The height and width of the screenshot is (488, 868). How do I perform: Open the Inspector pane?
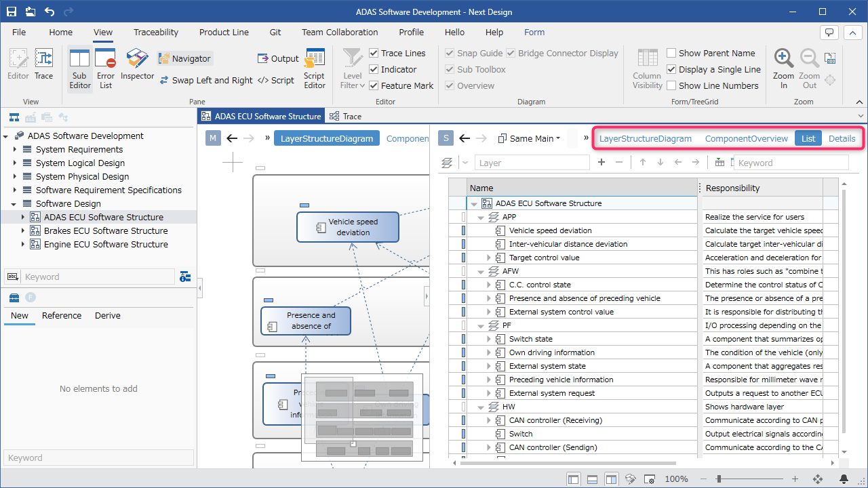click(x=138, y=65)
